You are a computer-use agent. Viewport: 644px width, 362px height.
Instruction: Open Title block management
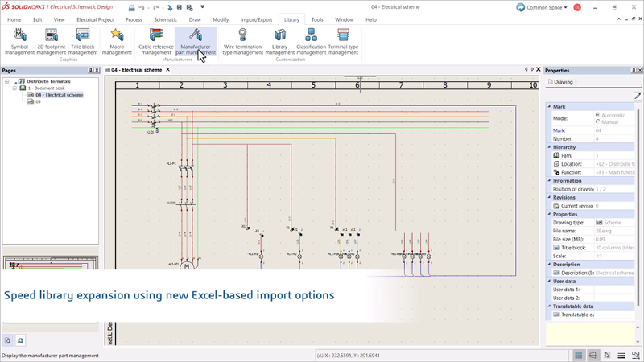83,41
